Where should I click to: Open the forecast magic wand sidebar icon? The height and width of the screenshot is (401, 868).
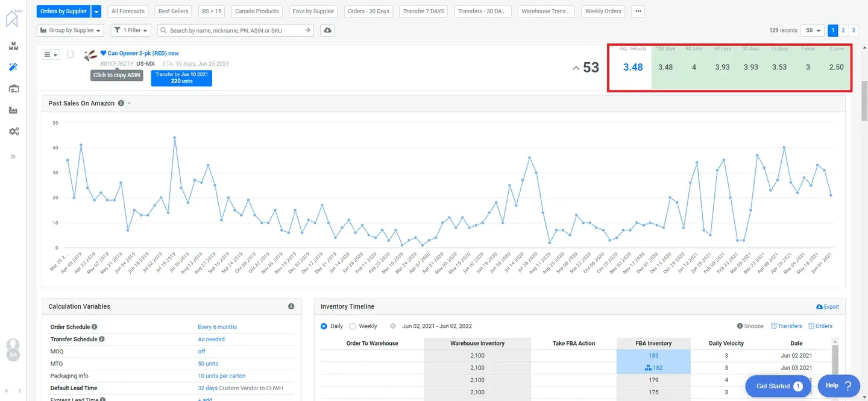13,67
